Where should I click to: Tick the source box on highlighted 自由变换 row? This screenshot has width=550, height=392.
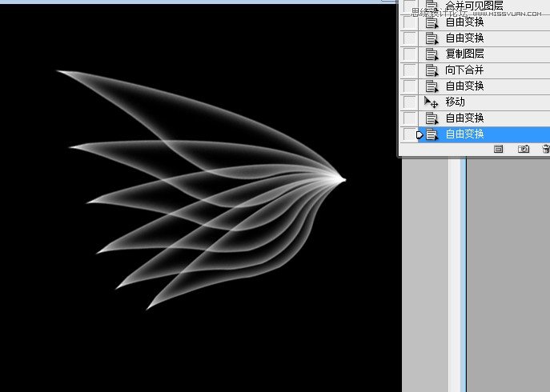coord(409,134)
